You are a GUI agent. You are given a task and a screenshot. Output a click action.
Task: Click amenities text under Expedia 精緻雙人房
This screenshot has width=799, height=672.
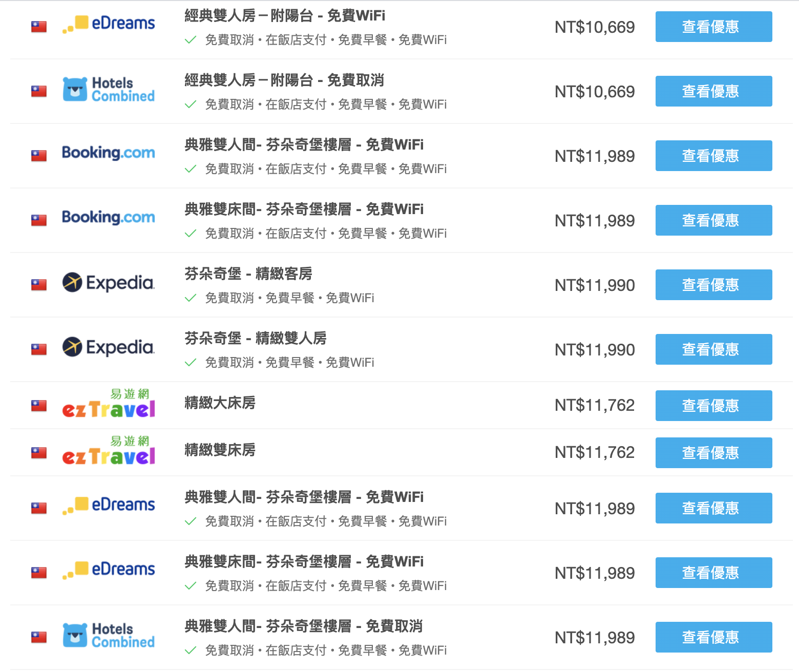[x=289, y=363]
